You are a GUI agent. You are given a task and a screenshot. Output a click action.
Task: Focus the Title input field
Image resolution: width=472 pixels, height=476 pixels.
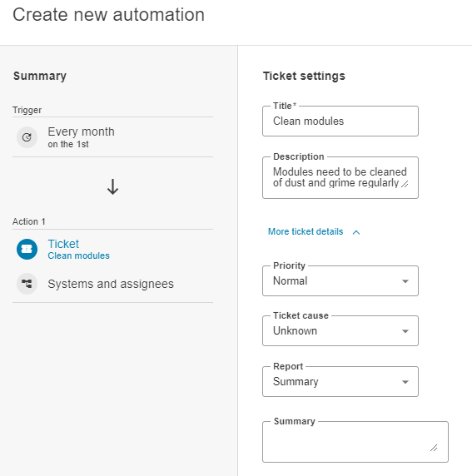click(340, 121)
